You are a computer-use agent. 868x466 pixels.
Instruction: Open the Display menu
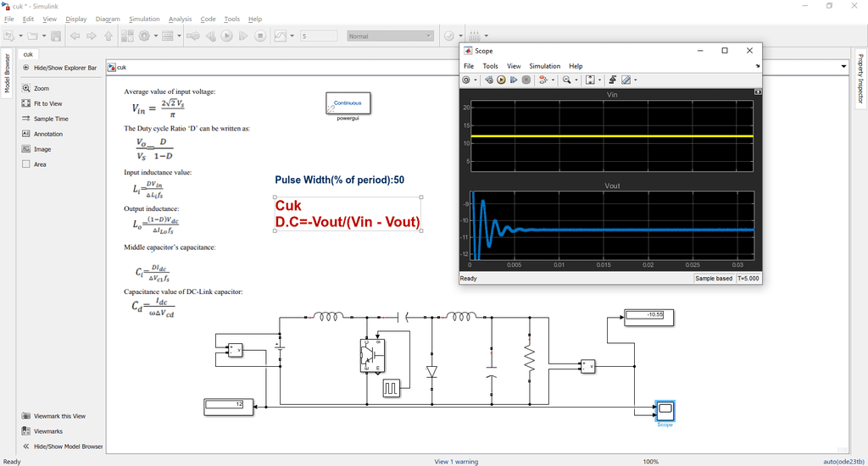pos(75,19)
